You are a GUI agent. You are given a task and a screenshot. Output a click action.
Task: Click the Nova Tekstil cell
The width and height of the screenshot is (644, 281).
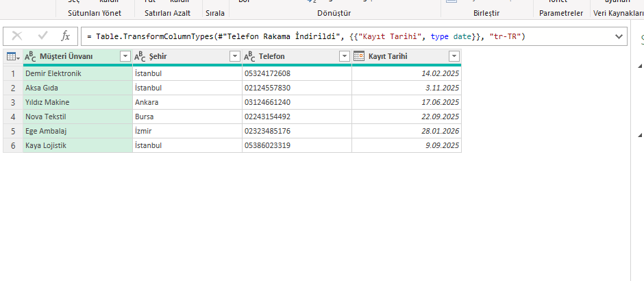click(77, 117)
